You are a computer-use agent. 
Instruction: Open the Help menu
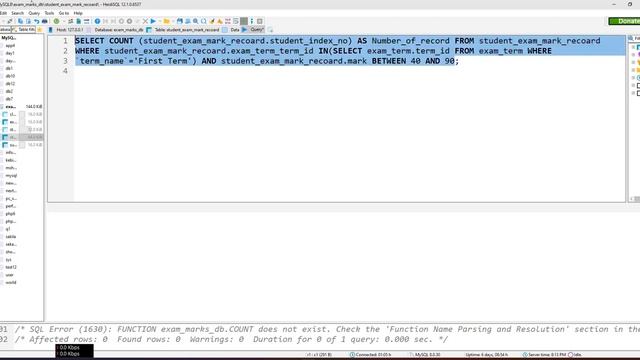click(x=78, y=13)
